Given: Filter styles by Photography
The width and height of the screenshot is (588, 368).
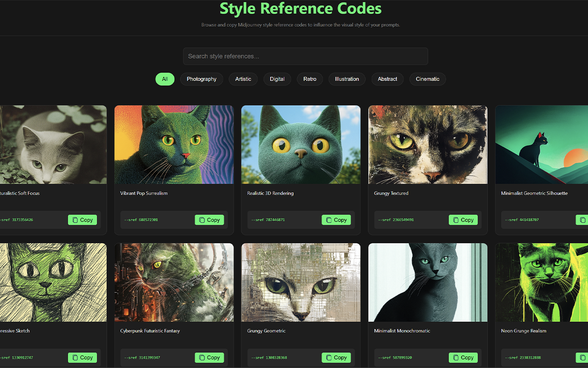Looking at the screenshot, I should [x=201, y=79].
